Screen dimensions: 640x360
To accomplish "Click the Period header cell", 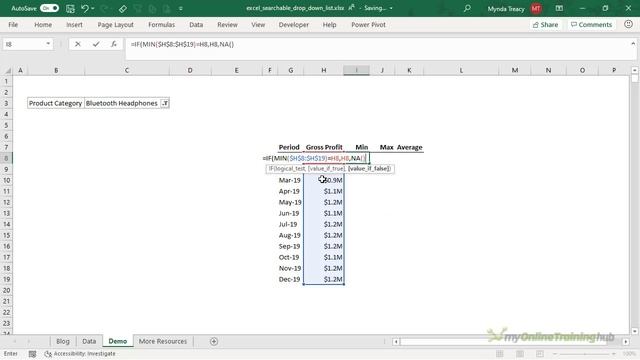I will coord(289,147).
